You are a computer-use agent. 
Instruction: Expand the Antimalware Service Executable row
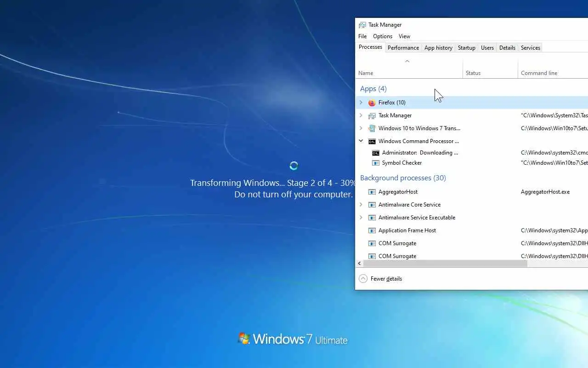[361, 218]
